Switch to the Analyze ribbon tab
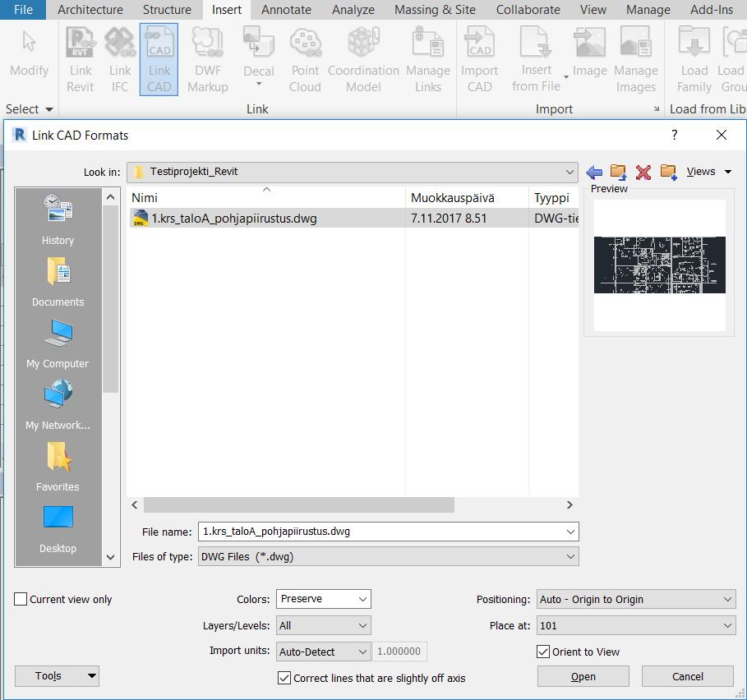 click(x=353, y=10)
